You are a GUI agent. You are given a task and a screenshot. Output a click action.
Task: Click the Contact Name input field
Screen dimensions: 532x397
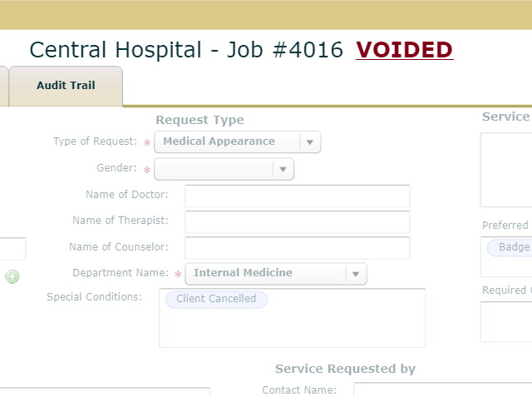point(443,390)
